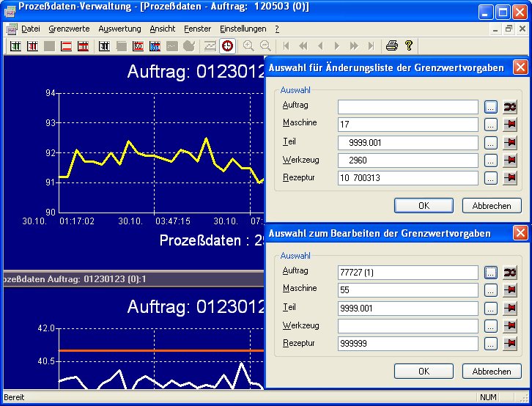The height and width of the screenshot is (406, 532).
Task: Click the greyed pie chart toolbar icon
Action: click(188, 45)
